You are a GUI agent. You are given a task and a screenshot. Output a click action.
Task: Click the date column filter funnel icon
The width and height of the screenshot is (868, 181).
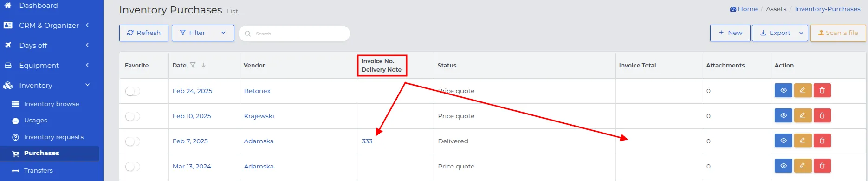click(x=193, y=65)
